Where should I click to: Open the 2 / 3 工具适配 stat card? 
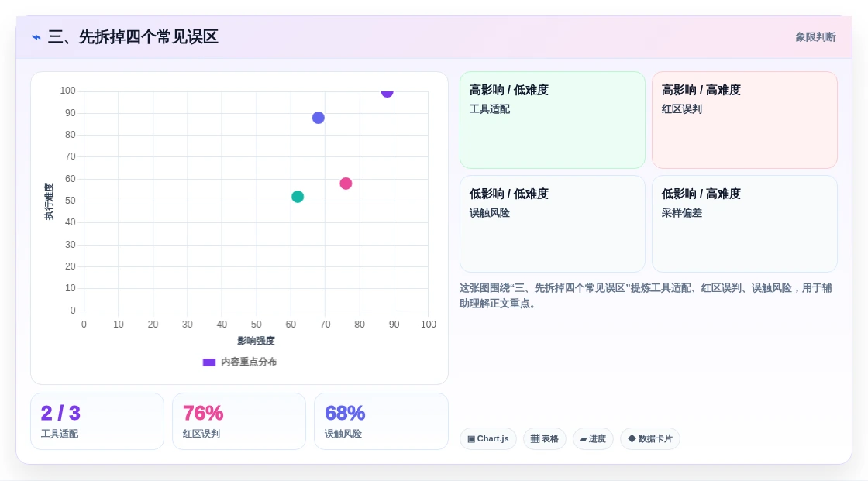tap(98, 421)
